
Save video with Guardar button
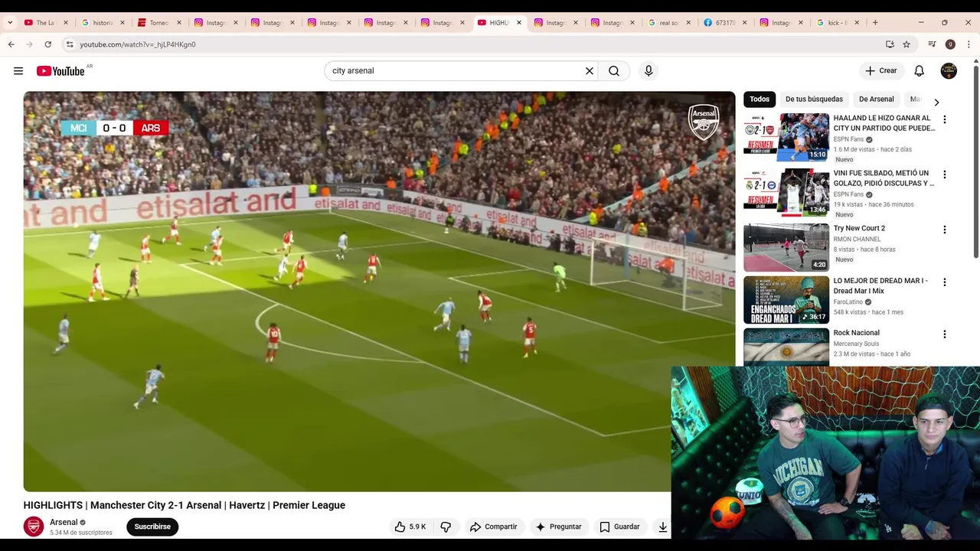(619, 527)
